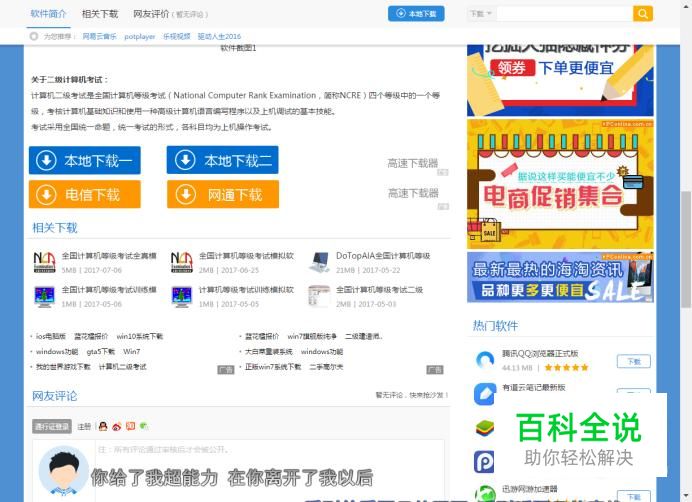Click the gta5下载 ad link
The image size is (692, 502).
pyautogui.click(x=101, y=352)
